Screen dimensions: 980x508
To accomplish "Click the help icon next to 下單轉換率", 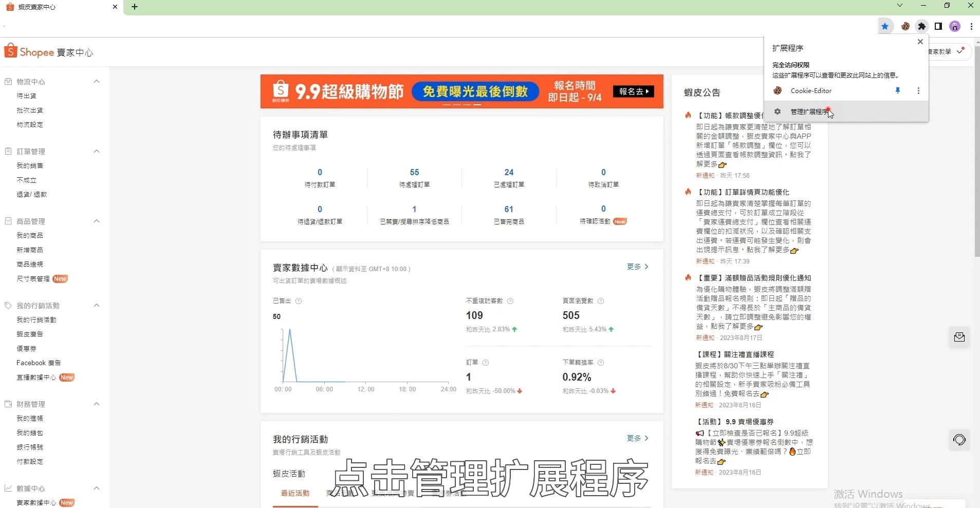I will point(601,363).
